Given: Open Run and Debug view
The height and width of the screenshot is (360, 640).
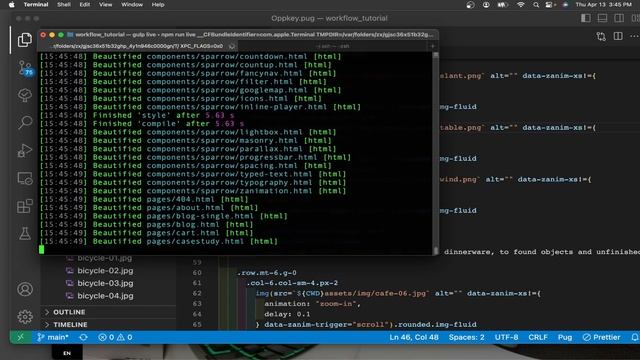Looking at the screenshot, I should coord(24,150).
